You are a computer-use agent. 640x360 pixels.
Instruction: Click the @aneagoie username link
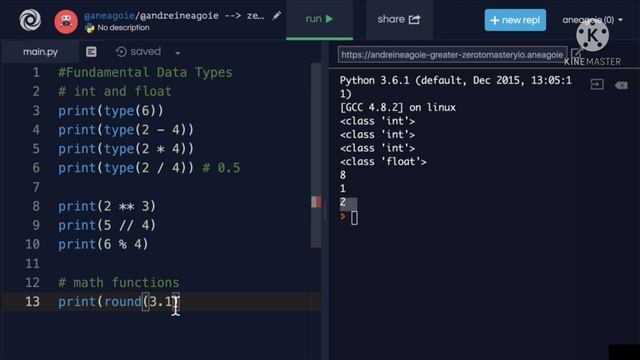point(109,16)
